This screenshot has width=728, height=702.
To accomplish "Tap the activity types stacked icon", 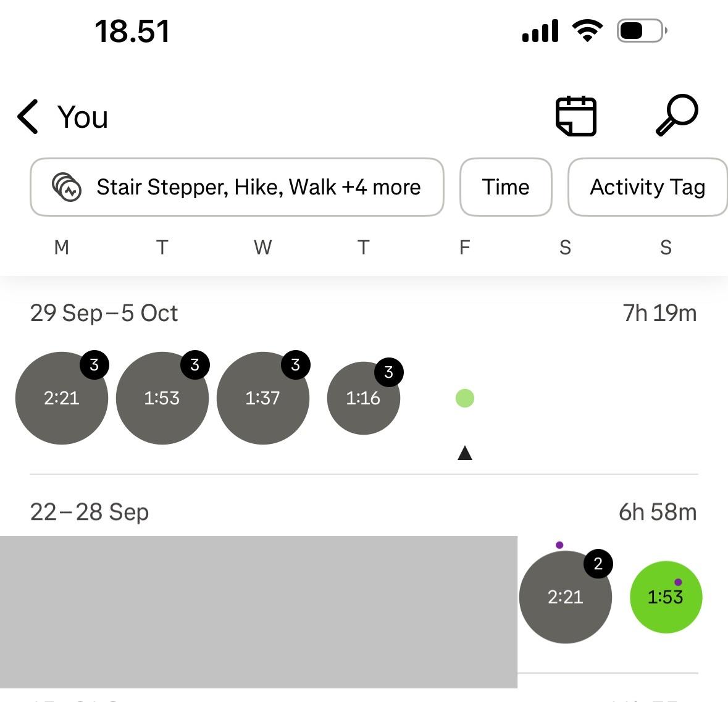I will pos(67,187).
